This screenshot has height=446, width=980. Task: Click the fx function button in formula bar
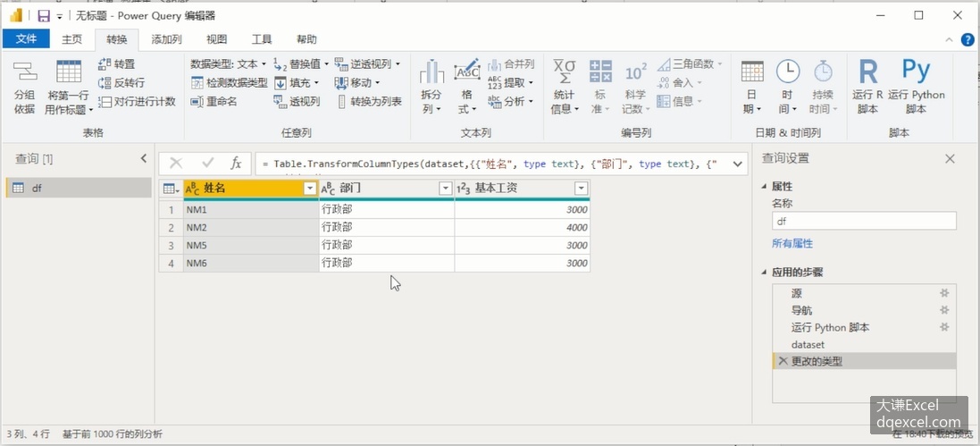pos(236,164)
